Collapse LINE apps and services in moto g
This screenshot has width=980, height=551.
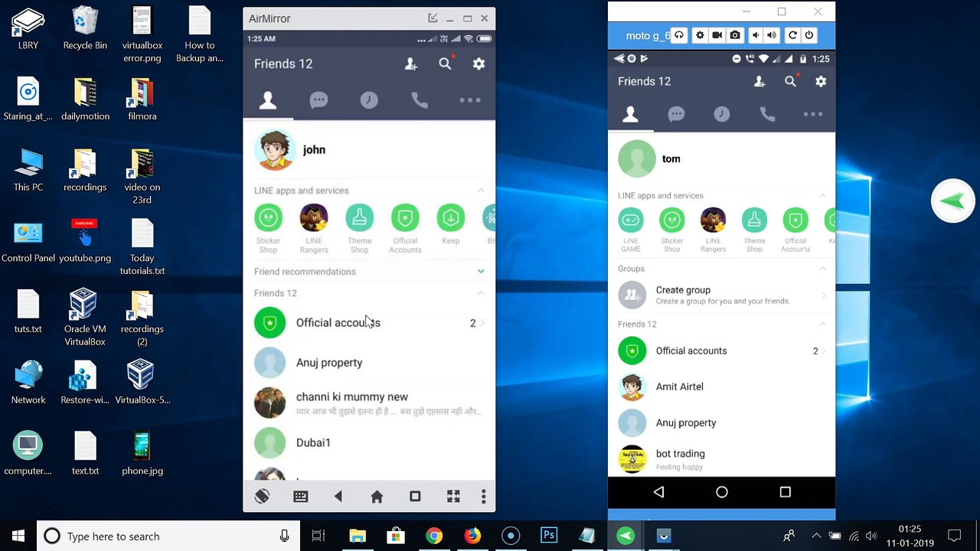click(823, 196)
